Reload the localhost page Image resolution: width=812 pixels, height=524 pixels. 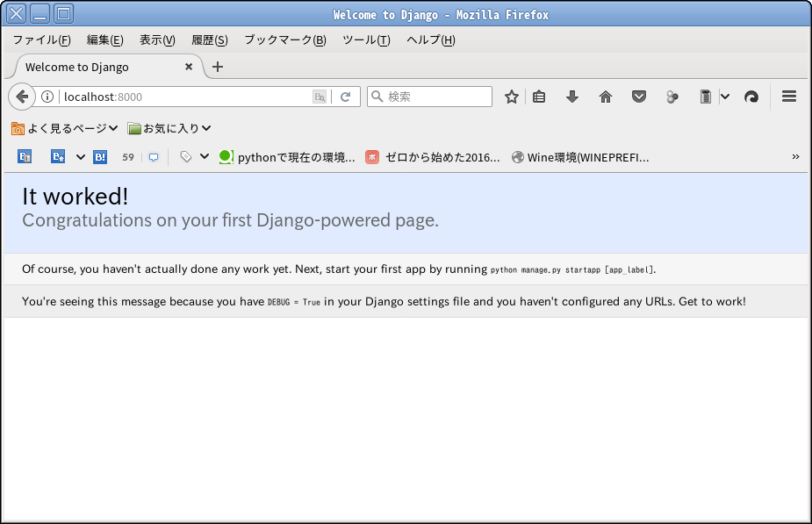(345, 97)
